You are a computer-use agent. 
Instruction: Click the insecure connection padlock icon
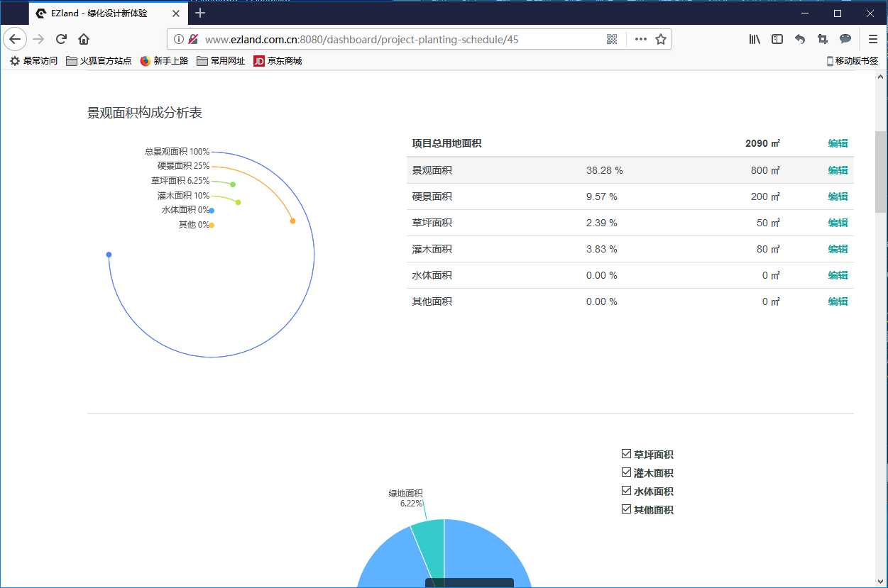coord(193,39)
